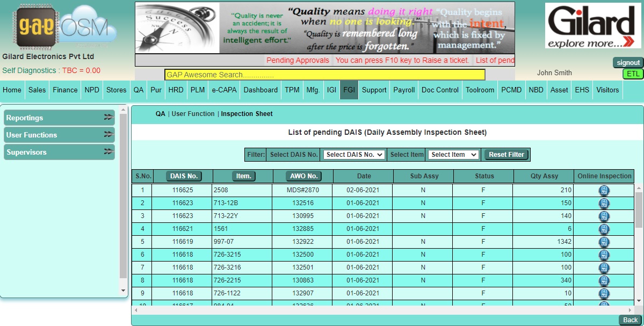The width and height of the screenshot is (644, 326).
Task: Expand the User Functions sidebar section
Action: coord(59,135)
